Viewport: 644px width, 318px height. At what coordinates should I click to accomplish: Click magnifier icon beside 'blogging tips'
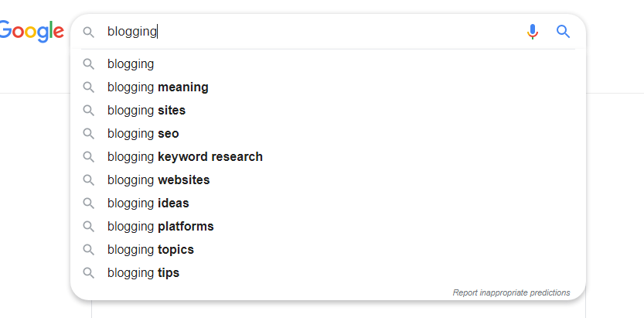(x=89, y=273)
